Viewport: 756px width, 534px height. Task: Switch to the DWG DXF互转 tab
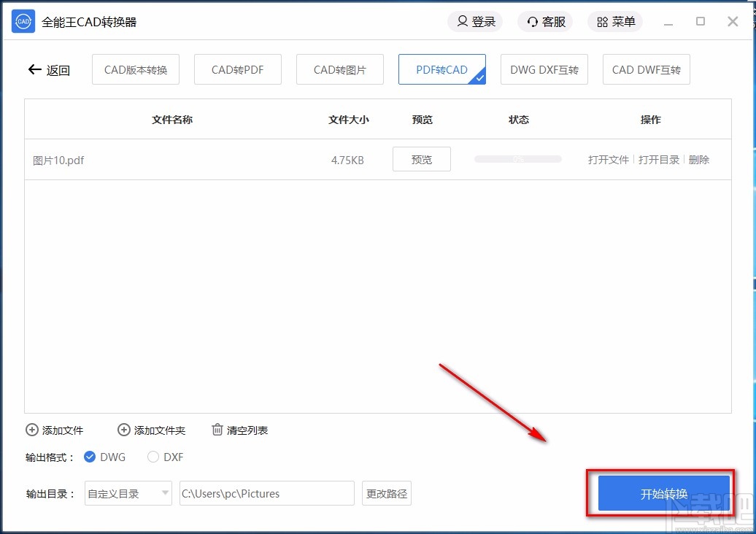[544, 69]
